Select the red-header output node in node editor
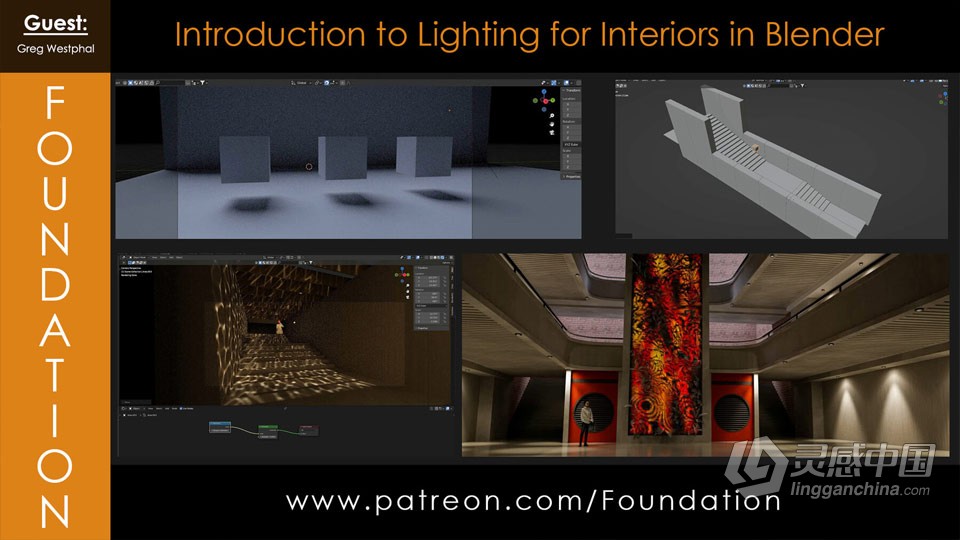The height and width of the screenshot is (540, 960). [x=310, y=430]
